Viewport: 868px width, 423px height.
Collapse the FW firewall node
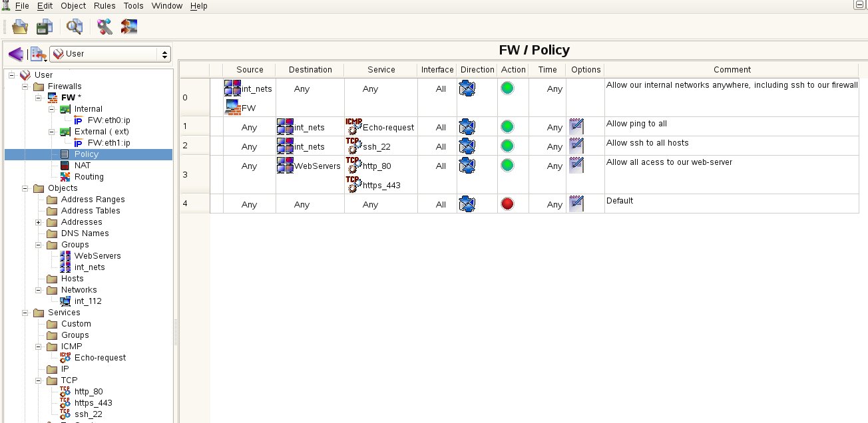coord(38,98)
